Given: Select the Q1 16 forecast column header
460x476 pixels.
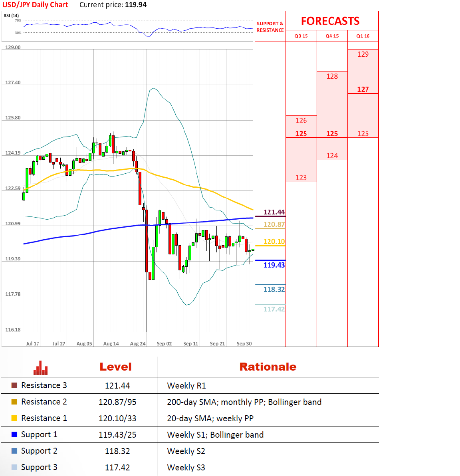Looking at the screenshot, I should [363, 36].
